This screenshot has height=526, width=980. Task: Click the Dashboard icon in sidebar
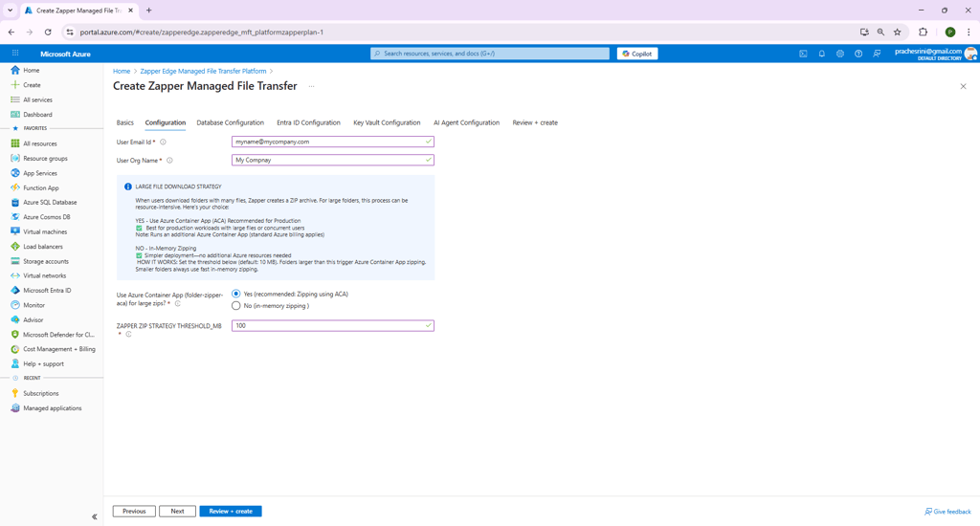tap(15, 115)
